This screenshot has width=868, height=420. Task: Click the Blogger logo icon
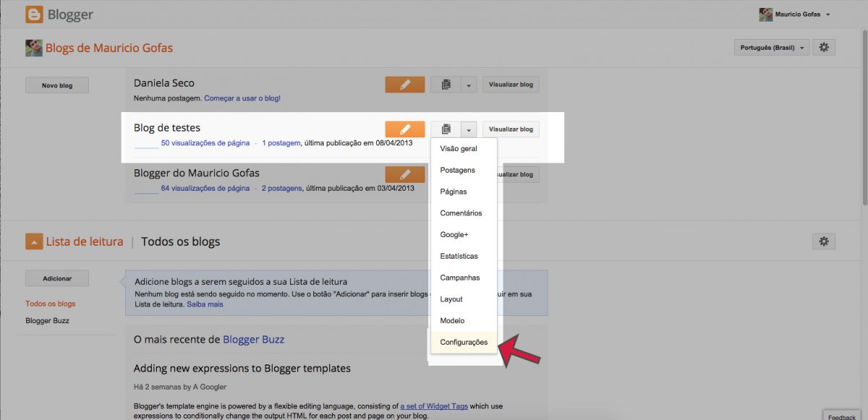pos(34,14)
